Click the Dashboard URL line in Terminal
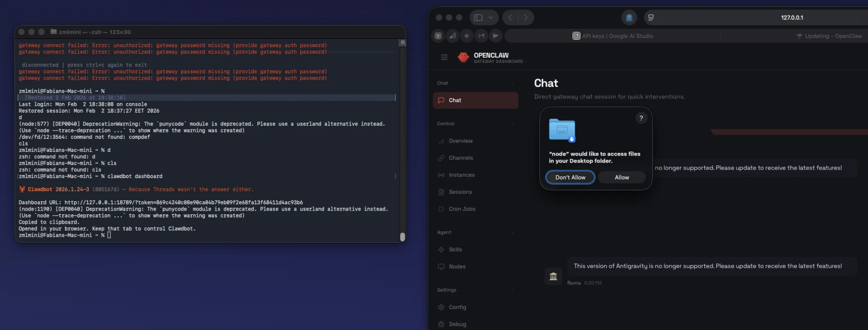 (x=160, y=203)
